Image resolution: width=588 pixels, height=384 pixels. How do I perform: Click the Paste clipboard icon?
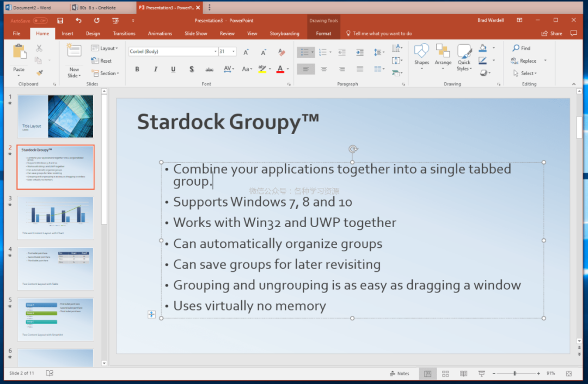19,51
